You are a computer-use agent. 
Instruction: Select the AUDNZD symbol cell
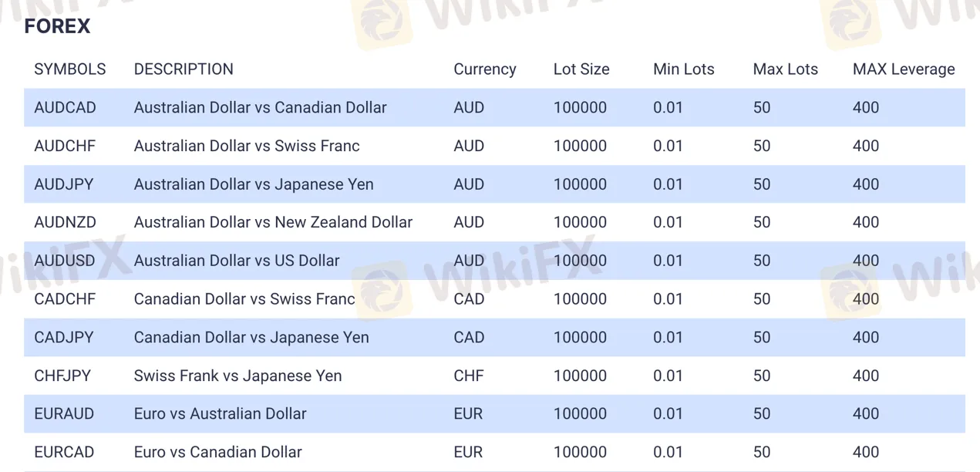[x=65, y=222]
